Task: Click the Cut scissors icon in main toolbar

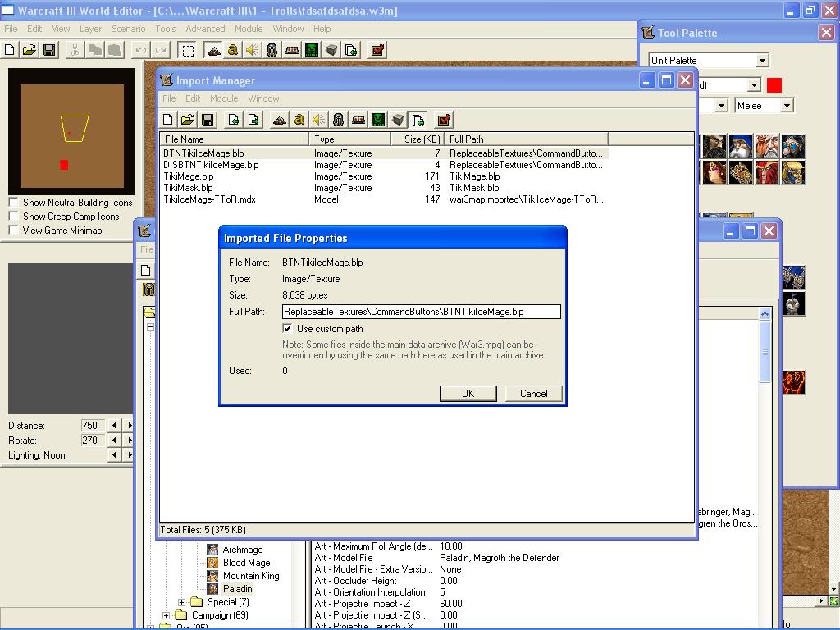Action: click(75, 50)
